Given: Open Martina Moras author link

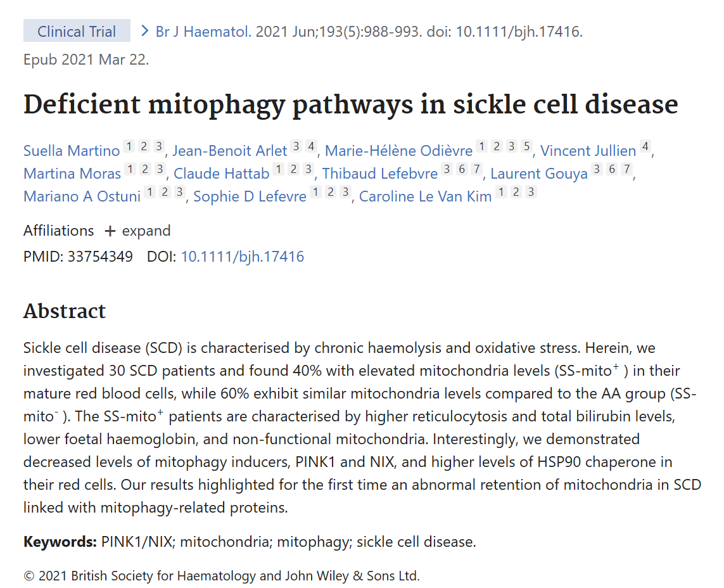Looking at the screenshot, I should tap(72, 173).
